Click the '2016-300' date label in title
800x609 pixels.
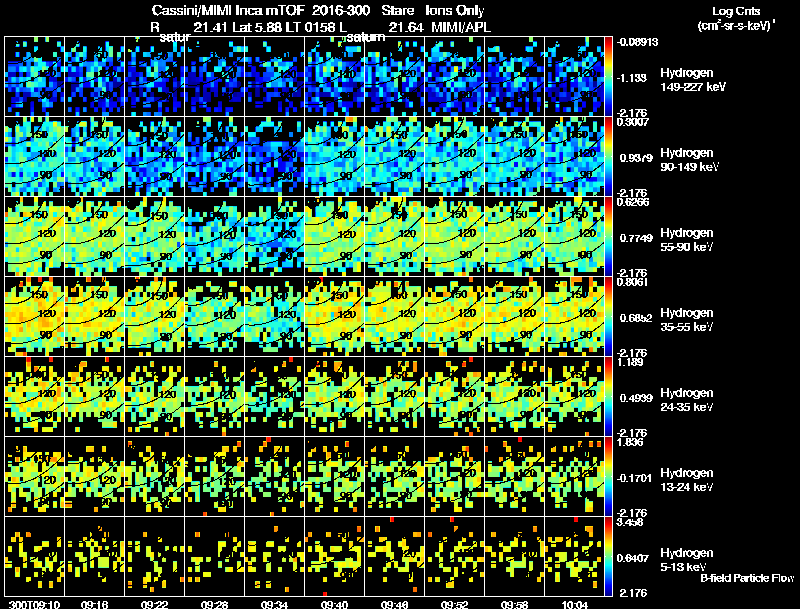tap(341, 11)
